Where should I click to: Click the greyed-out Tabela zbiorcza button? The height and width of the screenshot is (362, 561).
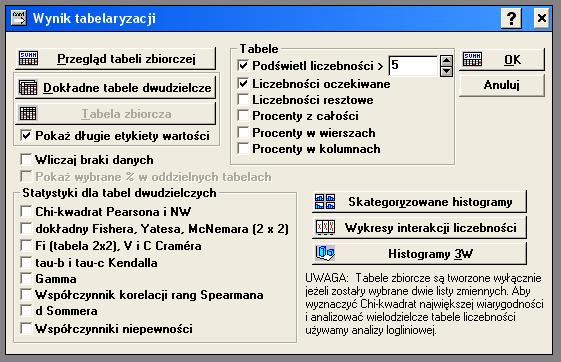[x=116, y=114]
